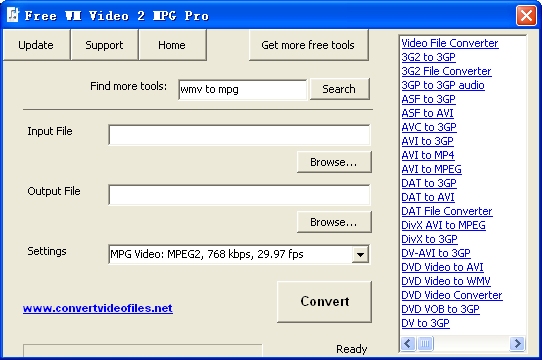
Task: Click the conversion progress bar
Action: point(143,350)
